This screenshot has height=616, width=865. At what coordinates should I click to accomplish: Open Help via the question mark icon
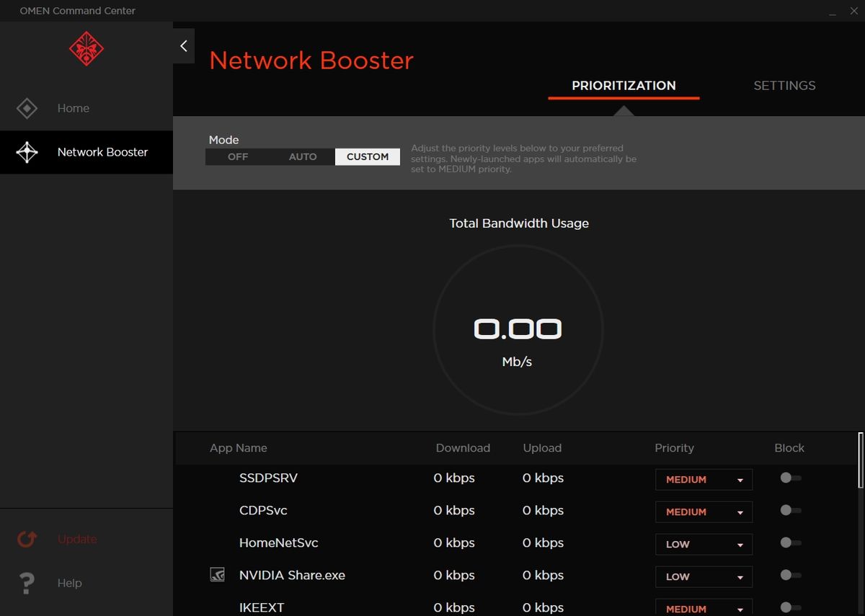(x=27, y=582)
